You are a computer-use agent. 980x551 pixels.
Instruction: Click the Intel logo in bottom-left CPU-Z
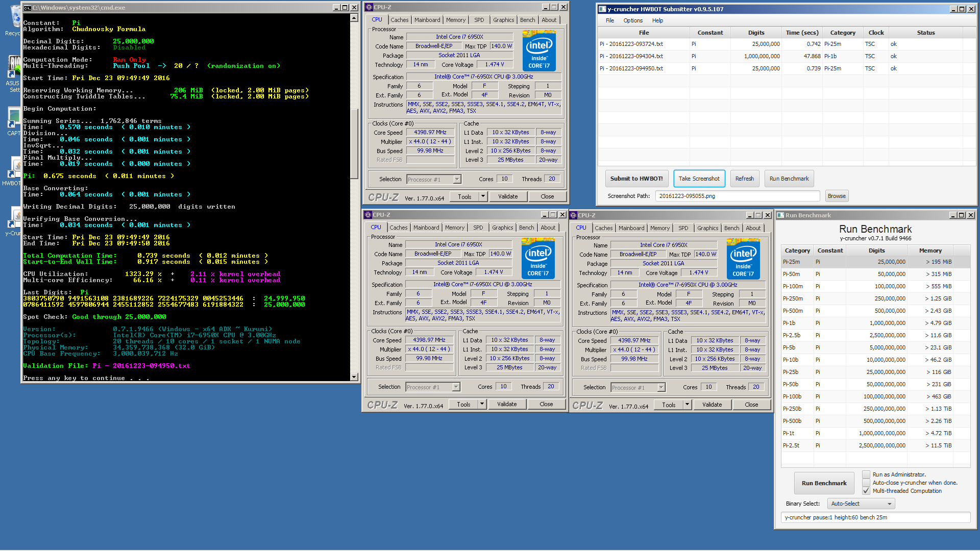pyautogui.click(x=538, y=258)
